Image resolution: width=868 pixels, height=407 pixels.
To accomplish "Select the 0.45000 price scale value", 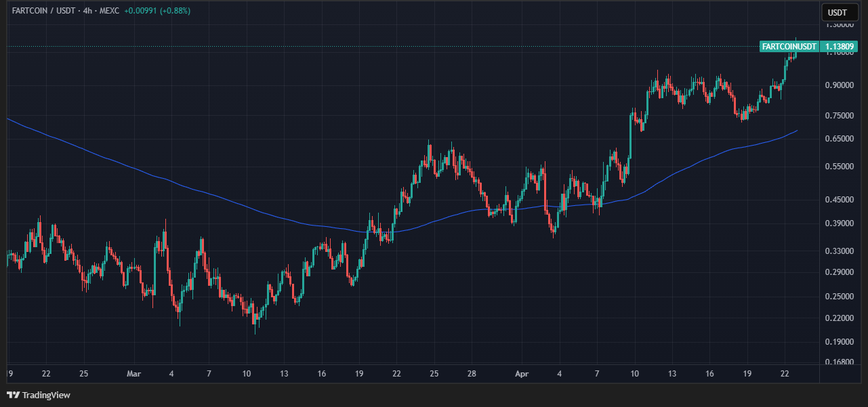I will click(841, 200).
